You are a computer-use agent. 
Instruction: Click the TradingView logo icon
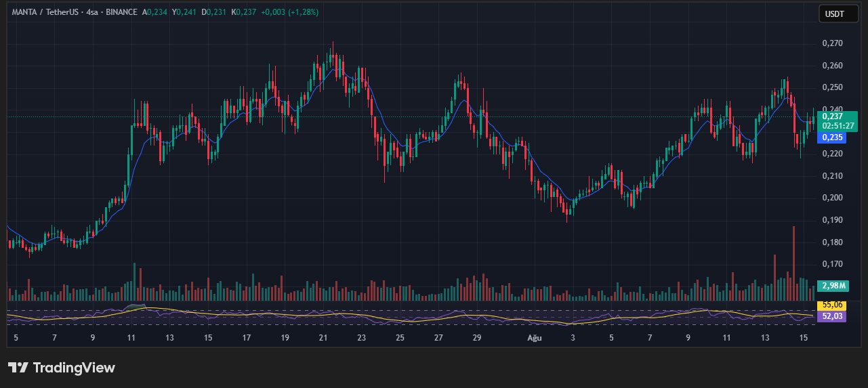pos(18,368)
